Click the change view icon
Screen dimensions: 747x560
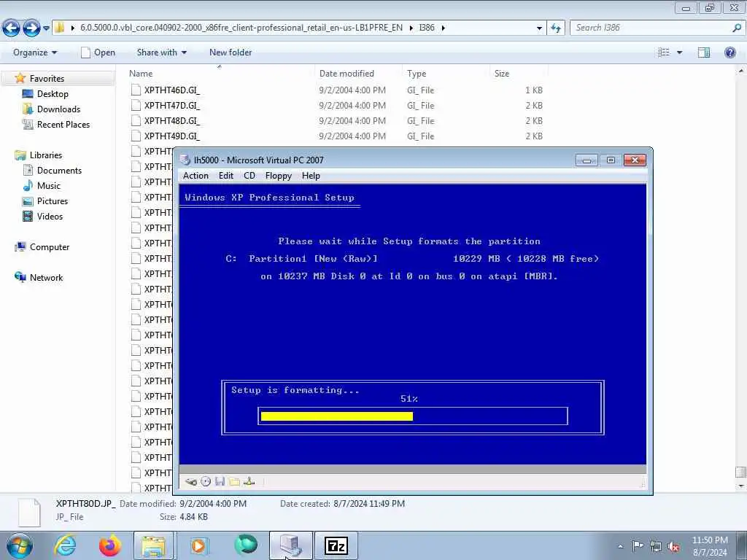664,52
